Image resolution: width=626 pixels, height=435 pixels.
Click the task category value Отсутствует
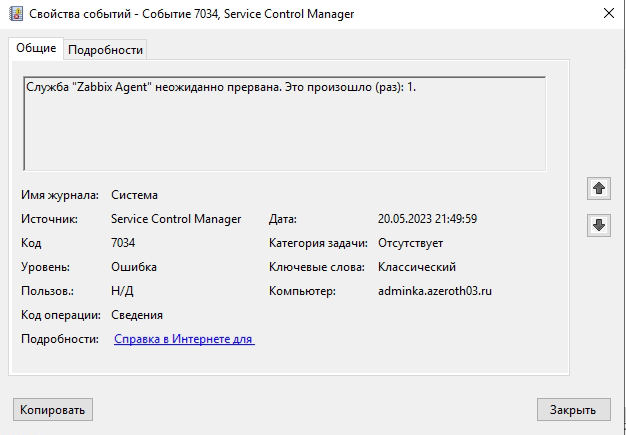click(x=411, y=243)
